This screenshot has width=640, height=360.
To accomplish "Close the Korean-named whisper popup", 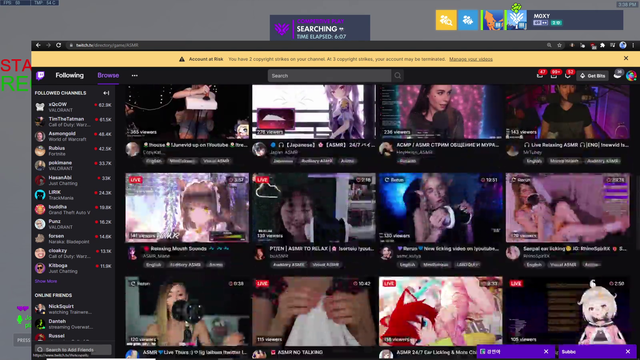I will [x=546, y=351].
